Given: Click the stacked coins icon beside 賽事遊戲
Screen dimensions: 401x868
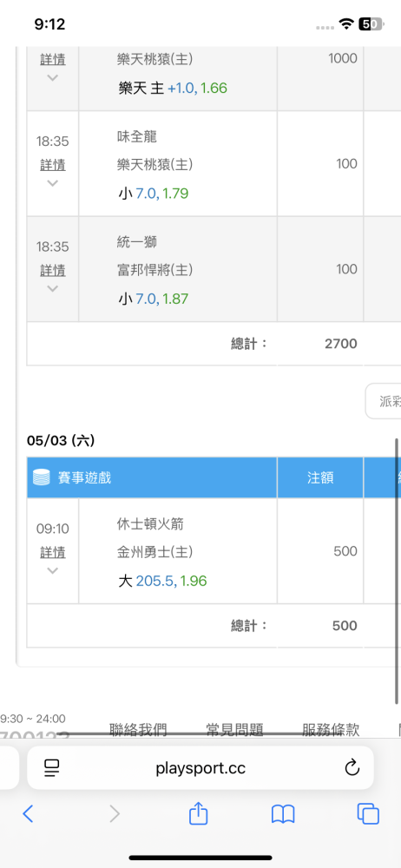Looking at the screenshot, I should tap(42, 477).
